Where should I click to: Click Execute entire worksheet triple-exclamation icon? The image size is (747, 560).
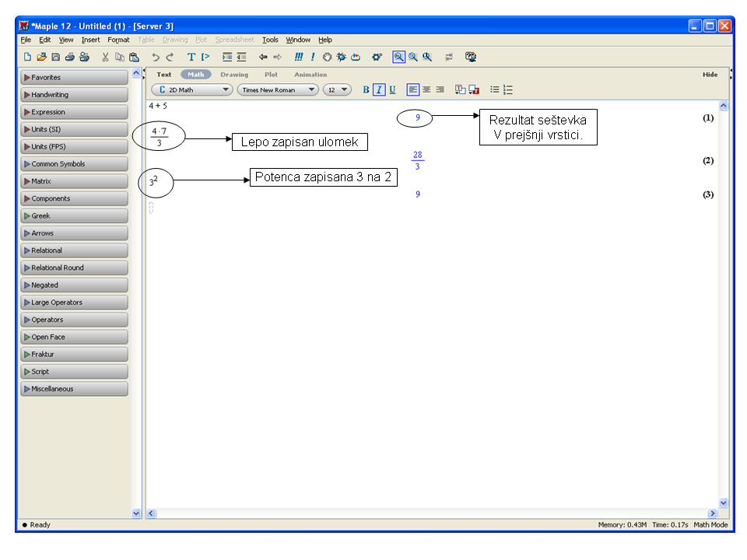pos(299,57)
